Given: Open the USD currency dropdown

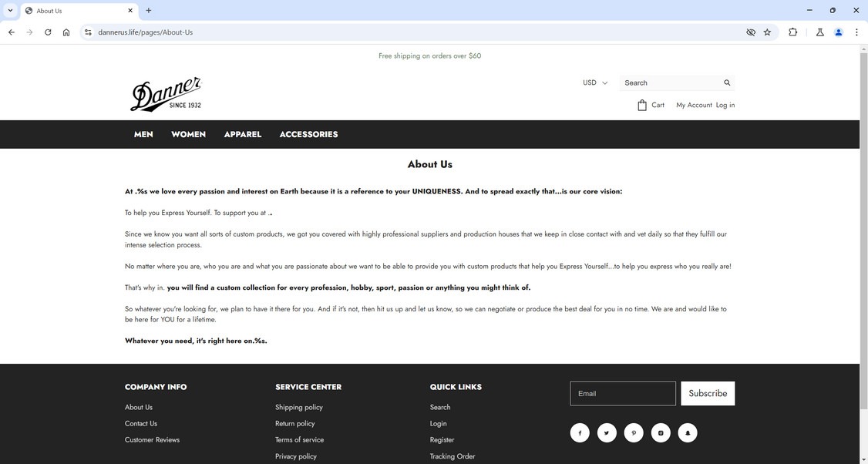Looking at the screenshot, I should click(x=595, y=82).
